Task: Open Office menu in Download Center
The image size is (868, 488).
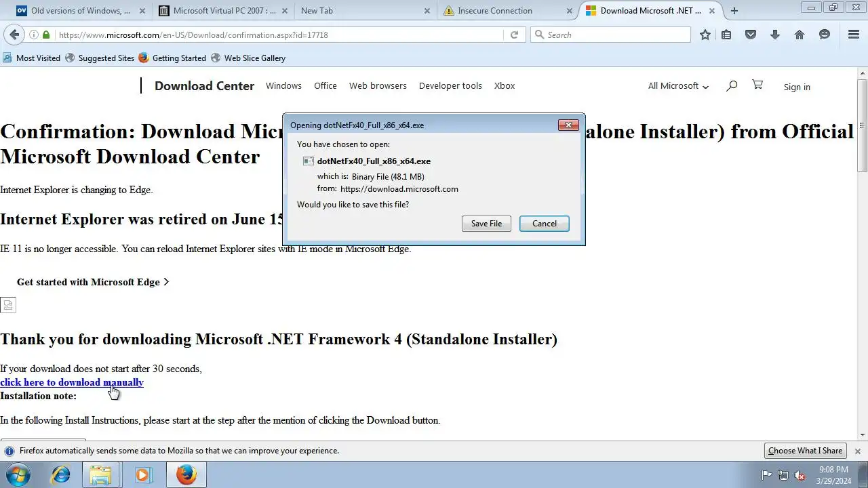Action: 325,85
